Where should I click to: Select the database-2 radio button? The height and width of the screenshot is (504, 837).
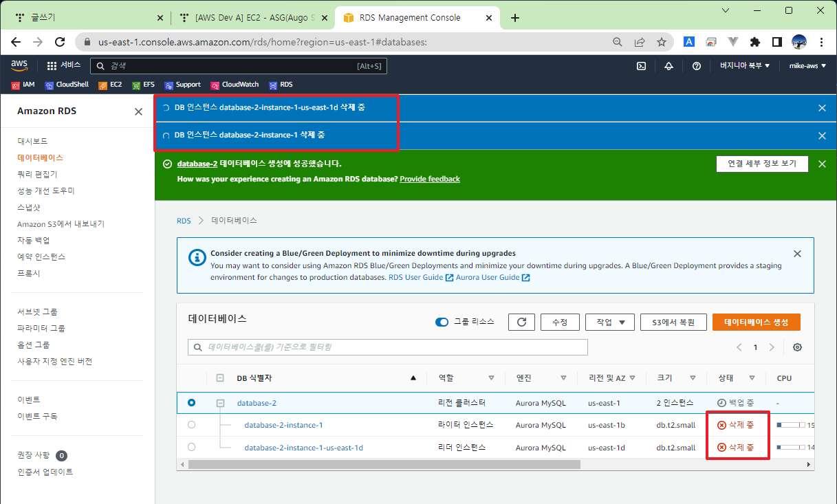(x=191, y=403)
